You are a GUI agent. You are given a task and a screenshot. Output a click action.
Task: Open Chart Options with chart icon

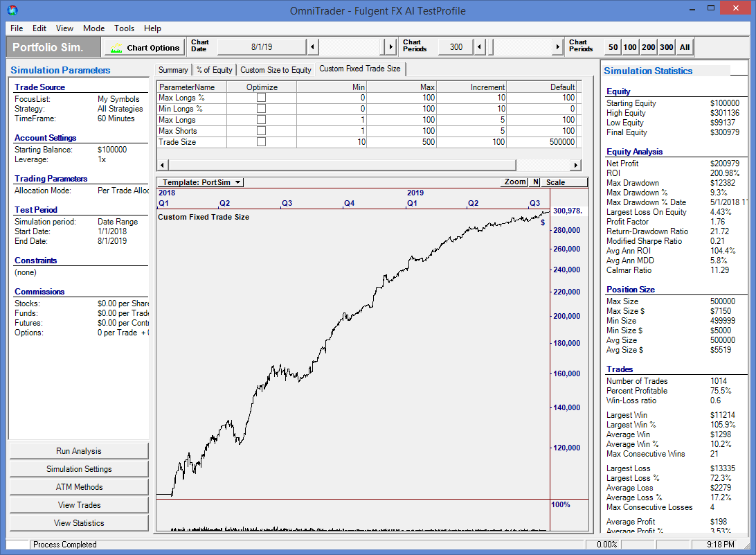tap(145, 47)
